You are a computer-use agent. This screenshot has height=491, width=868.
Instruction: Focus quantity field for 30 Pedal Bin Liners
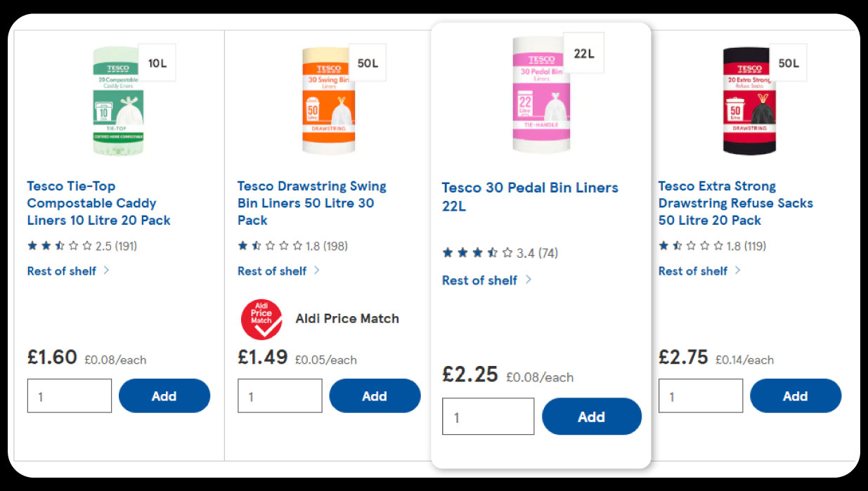[x=488, y=417]
